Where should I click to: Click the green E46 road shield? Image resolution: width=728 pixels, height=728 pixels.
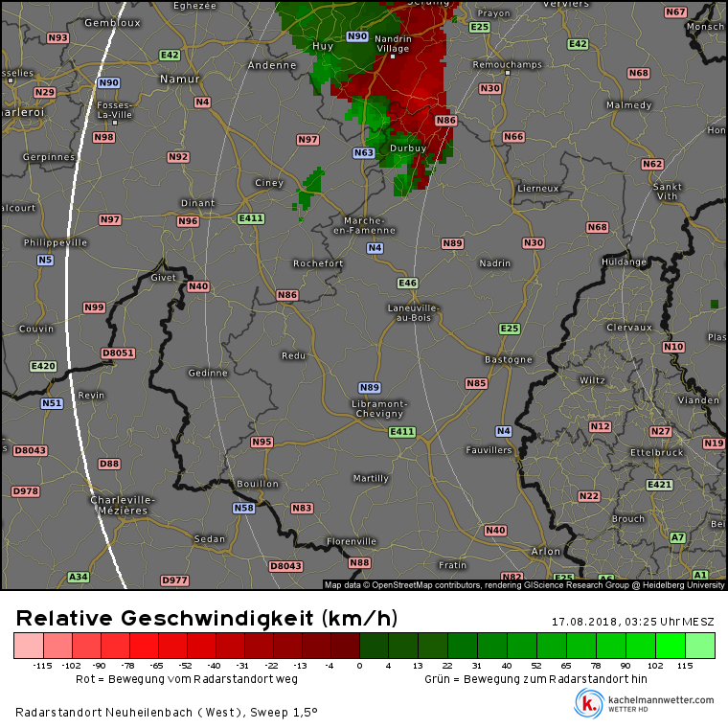[x=408, y=283]
